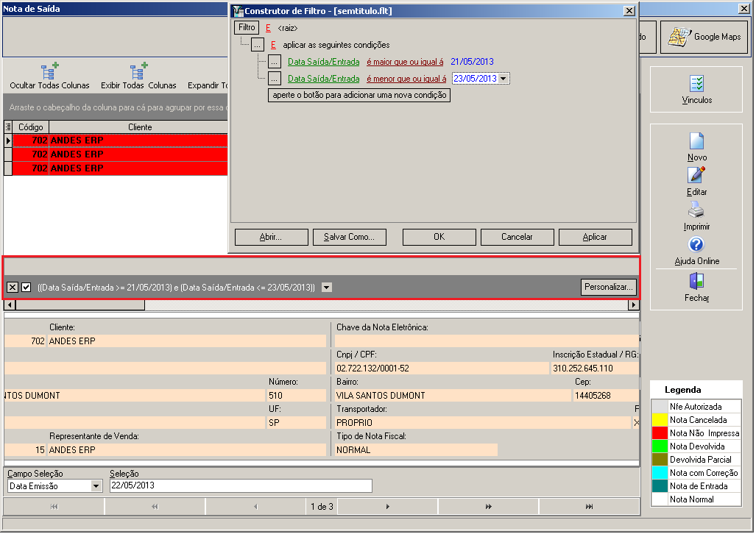
Task: Click the olive Devolvida Parcial swatch
Action: [x=660, y=460]
